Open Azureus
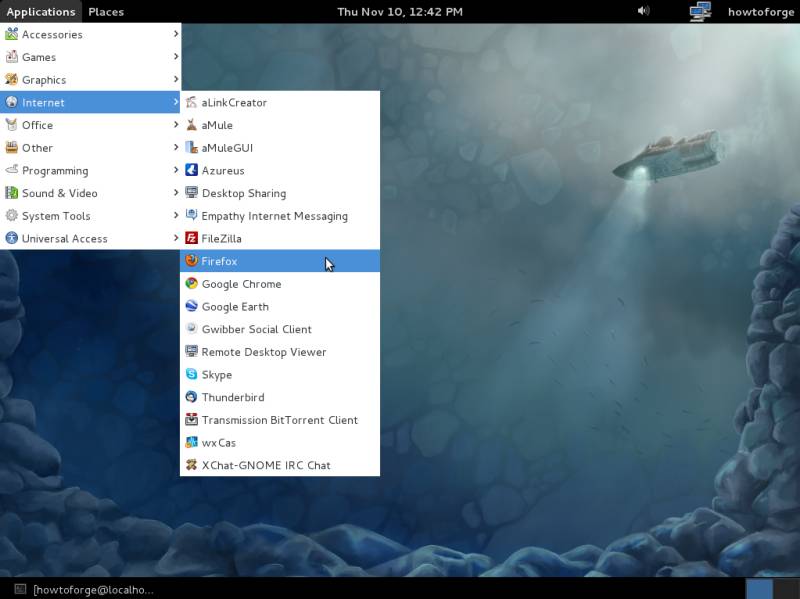 280,170
